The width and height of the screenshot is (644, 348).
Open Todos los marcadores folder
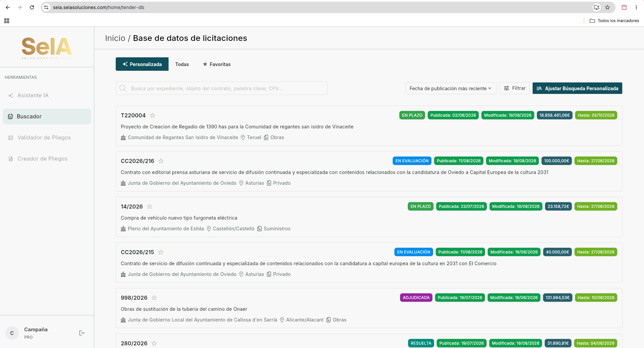(x=614, y=21)
